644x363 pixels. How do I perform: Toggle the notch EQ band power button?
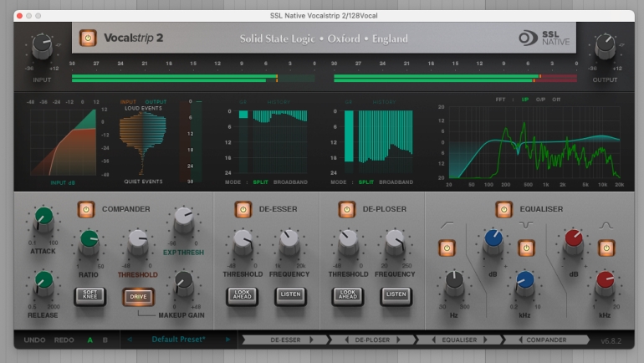(x=526, y=248)
